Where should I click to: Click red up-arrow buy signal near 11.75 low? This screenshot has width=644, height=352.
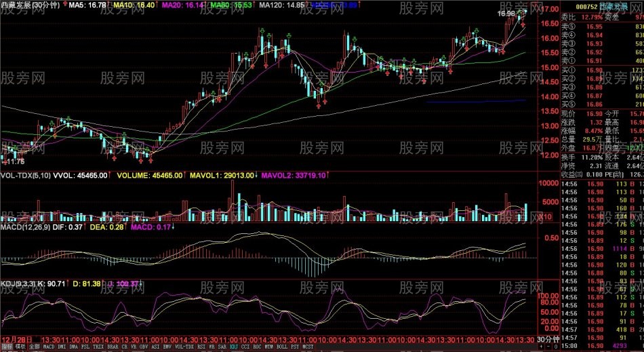[5, 163]
